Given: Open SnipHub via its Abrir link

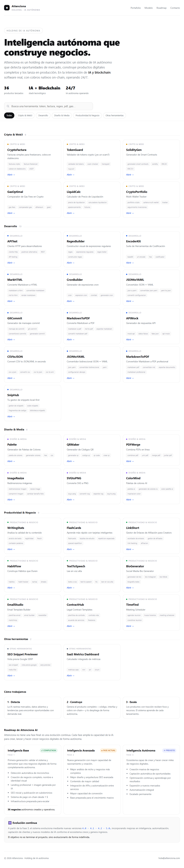Looking at the screenshot, I should (11, 416).
